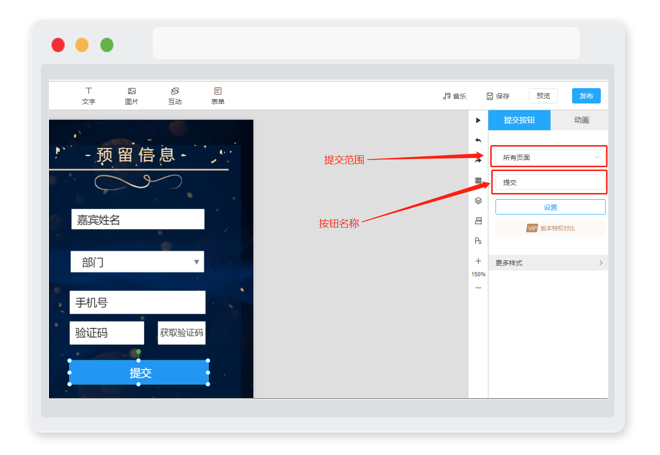Zoom out with the minus icon
The height and width of the screenshot is (455, 660).
click(x=478, y=288)
